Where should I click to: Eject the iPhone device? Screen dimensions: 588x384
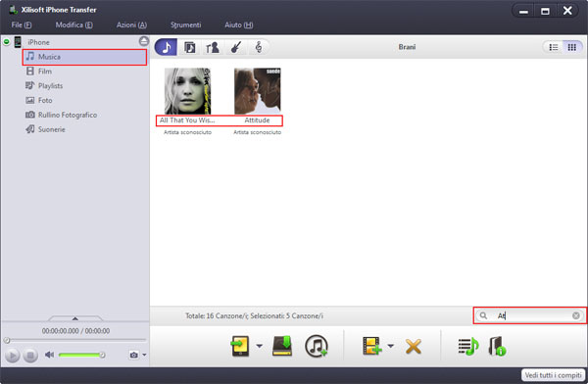click(x=144, y=41)
